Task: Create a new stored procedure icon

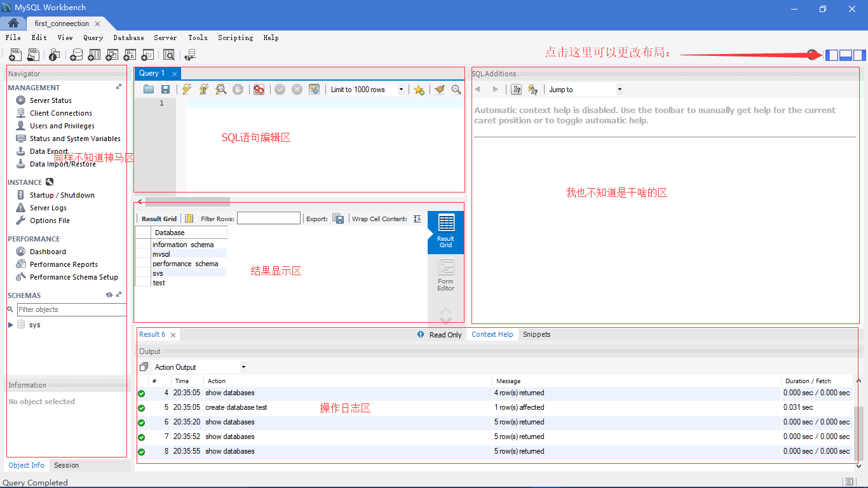Action: pyautogui.click(x=130, y=55)
